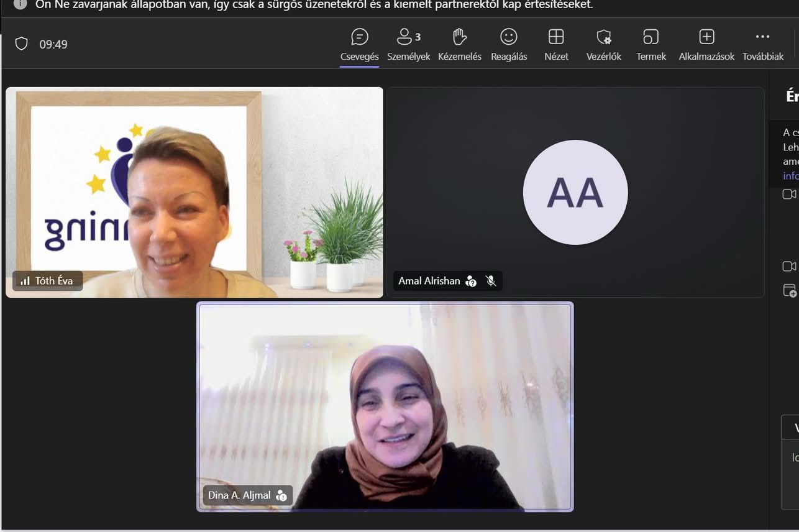Open Alkalmazások apps panel

(706, 45)
